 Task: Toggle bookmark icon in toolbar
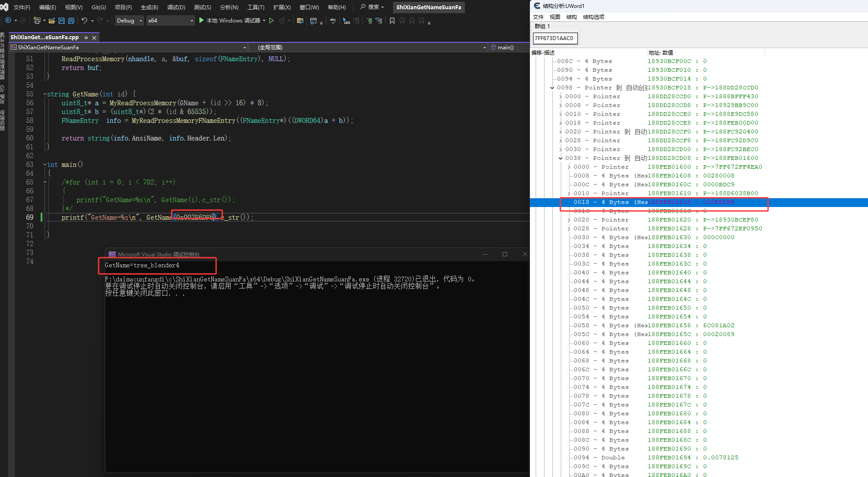pos(392,21)
